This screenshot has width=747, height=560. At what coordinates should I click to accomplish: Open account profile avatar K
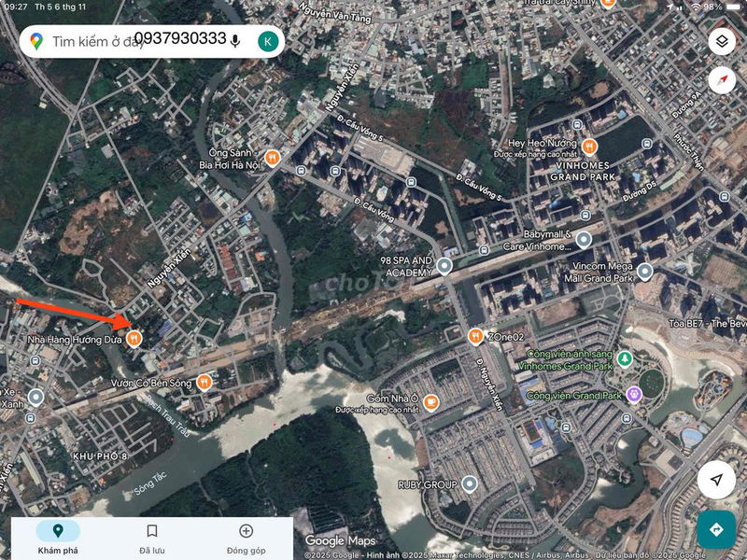[x=267, y=41]
